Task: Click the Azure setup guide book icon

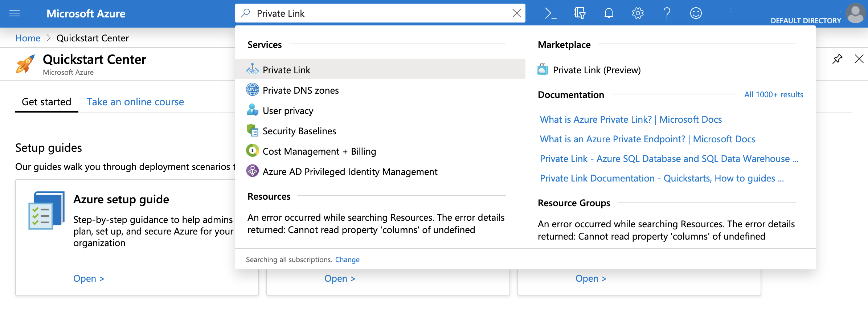Action: pyautogui.click(x=46, y=211)
